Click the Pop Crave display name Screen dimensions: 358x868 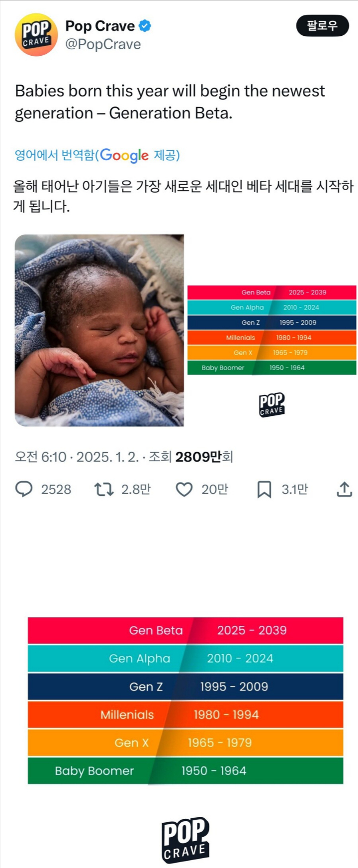[x=100, y=25]
